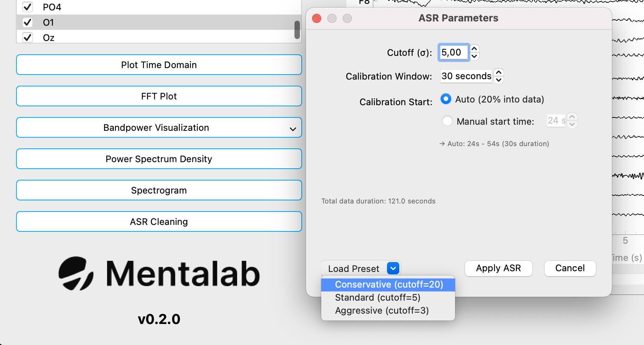Image resolution: width=644 pixels, height=345 pixels.
Task: Click the Mentalab logo icon
Action: click(76, 273)
